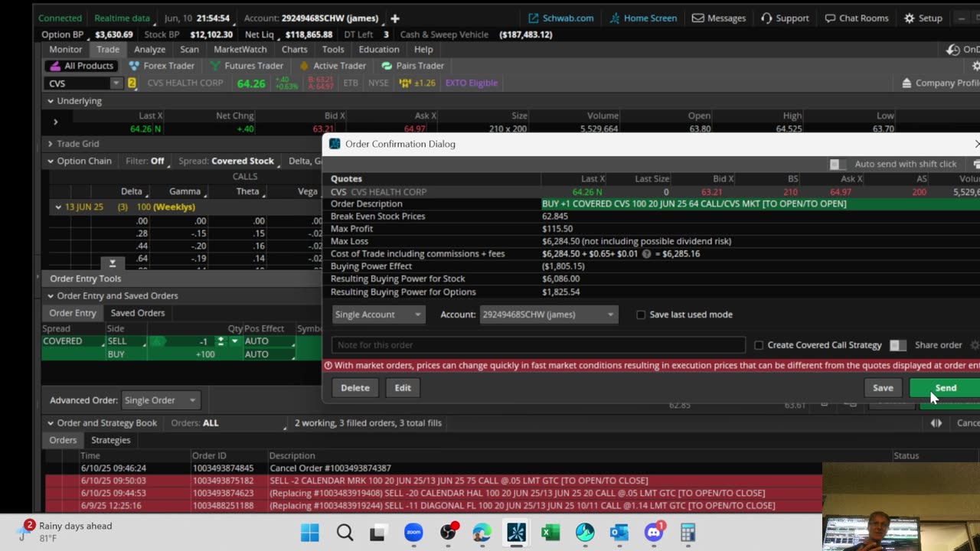This screenshot has height=551, width=980.
Task: Open Outlook from the taskbar
Action: [619, 533]
